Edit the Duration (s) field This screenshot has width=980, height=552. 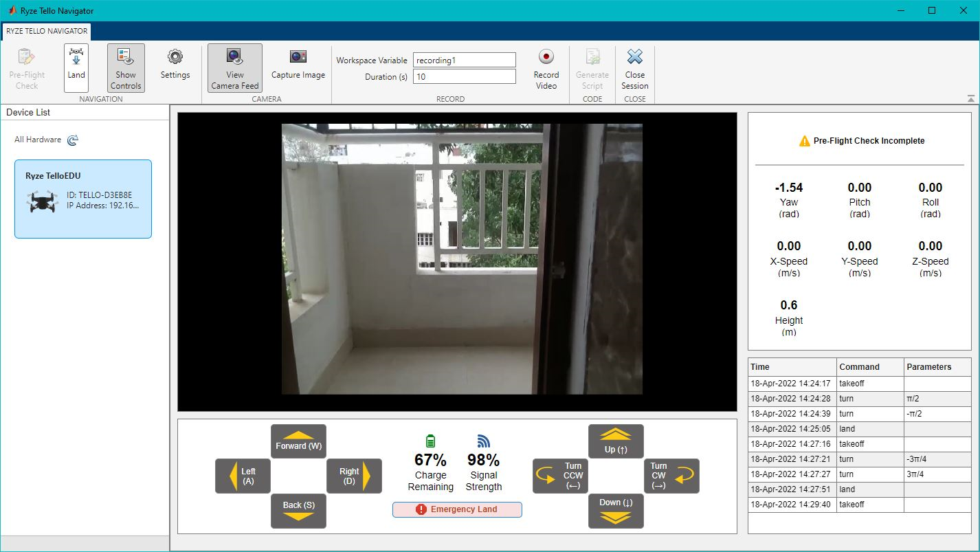click(464, 77)
